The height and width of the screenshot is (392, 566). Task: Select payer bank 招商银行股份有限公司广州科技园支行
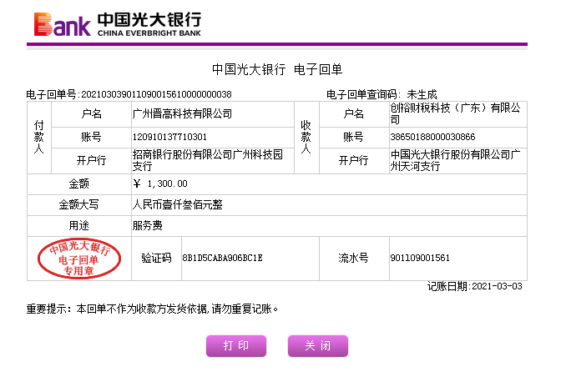pyautogui.click(x=208, y=160)
